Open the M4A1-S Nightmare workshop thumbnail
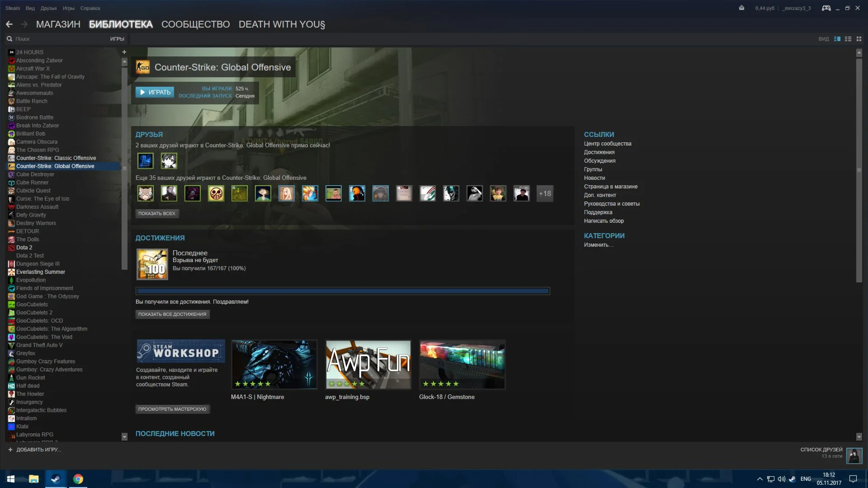The height and width of the screenshot is (488, 868). coord(274,364)
